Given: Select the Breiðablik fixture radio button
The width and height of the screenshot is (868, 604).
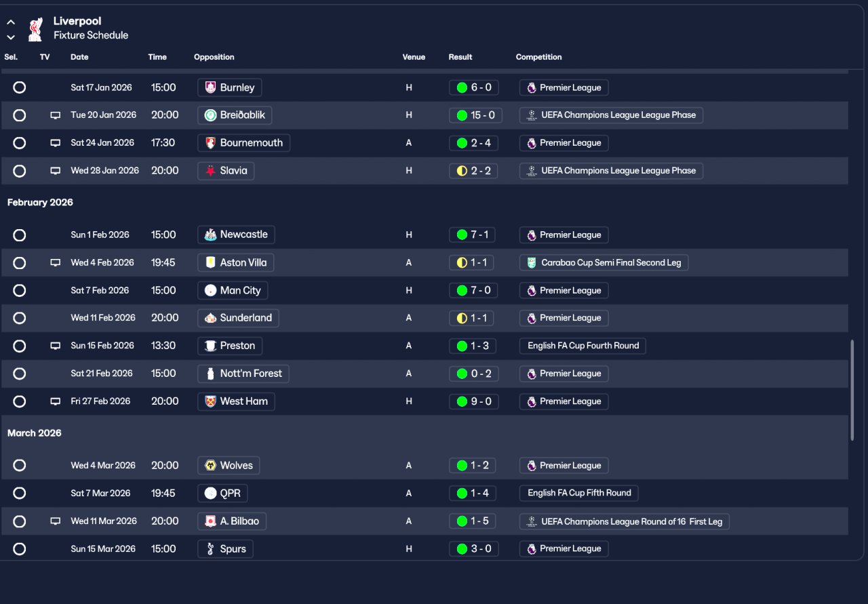Looking at the screenshot, I should [20, 115].
